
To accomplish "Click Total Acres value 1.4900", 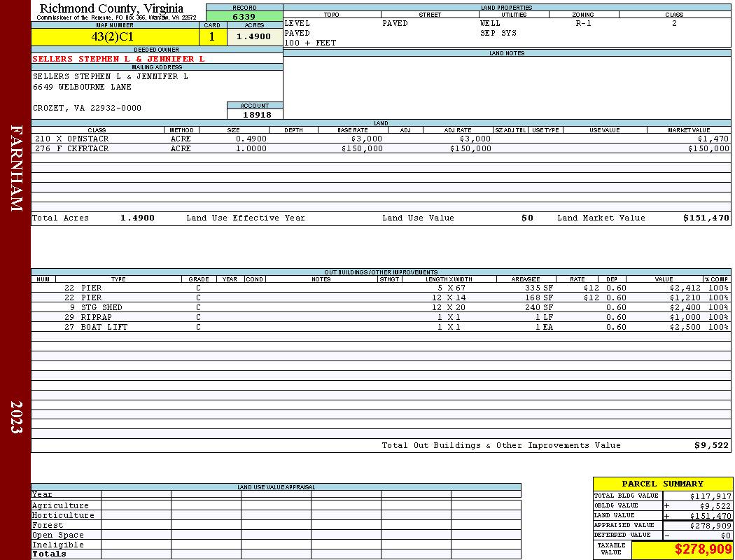I will 137,218.
